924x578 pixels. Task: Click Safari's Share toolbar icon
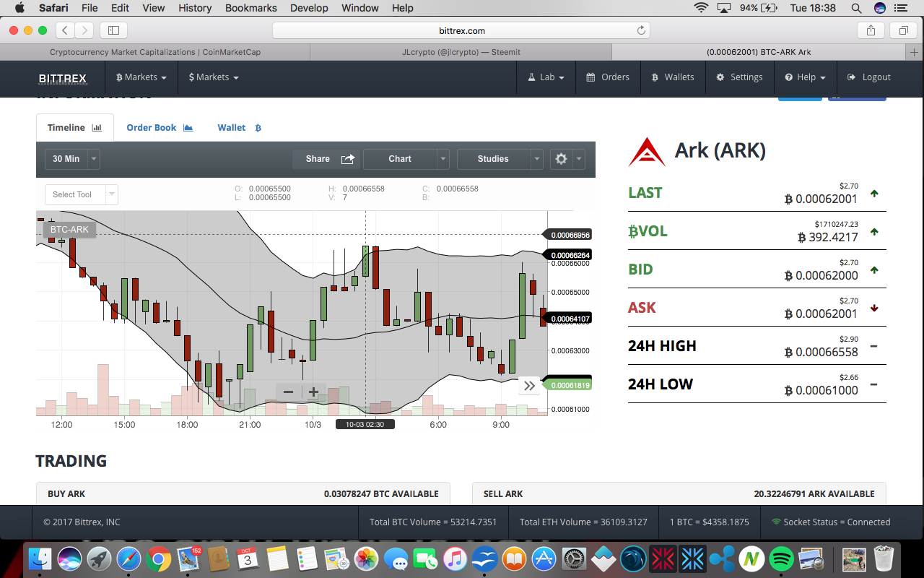tap(871, 30)
